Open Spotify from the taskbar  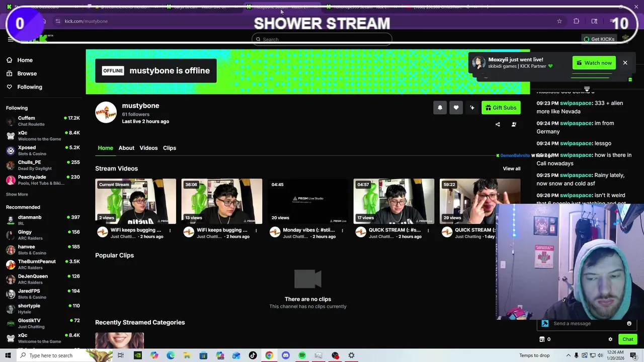pos(302,355)
